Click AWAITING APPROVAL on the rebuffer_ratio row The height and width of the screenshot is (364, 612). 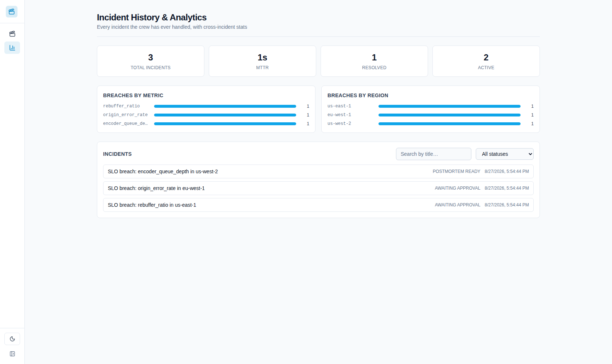pyautogui.click(x=458, y=205)
